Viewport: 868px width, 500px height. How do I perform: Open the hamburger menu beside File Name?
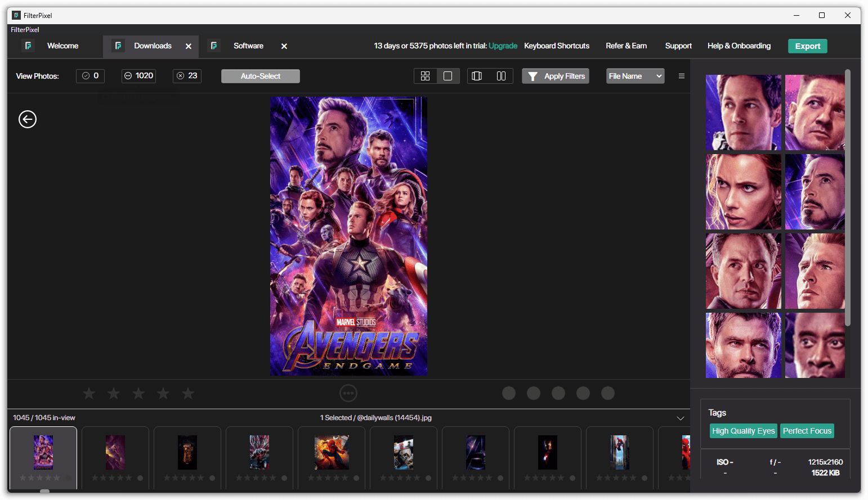[682, 76]
